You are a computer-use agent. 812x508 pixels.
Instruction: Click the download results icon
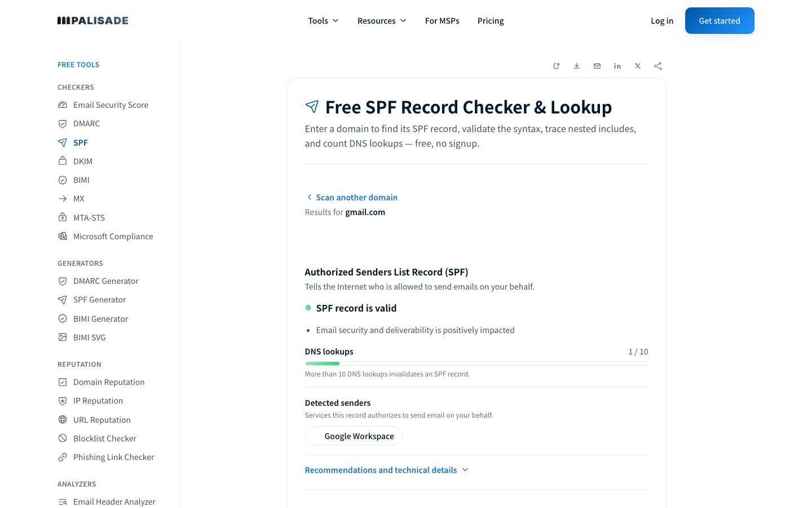tap(577, 66)
